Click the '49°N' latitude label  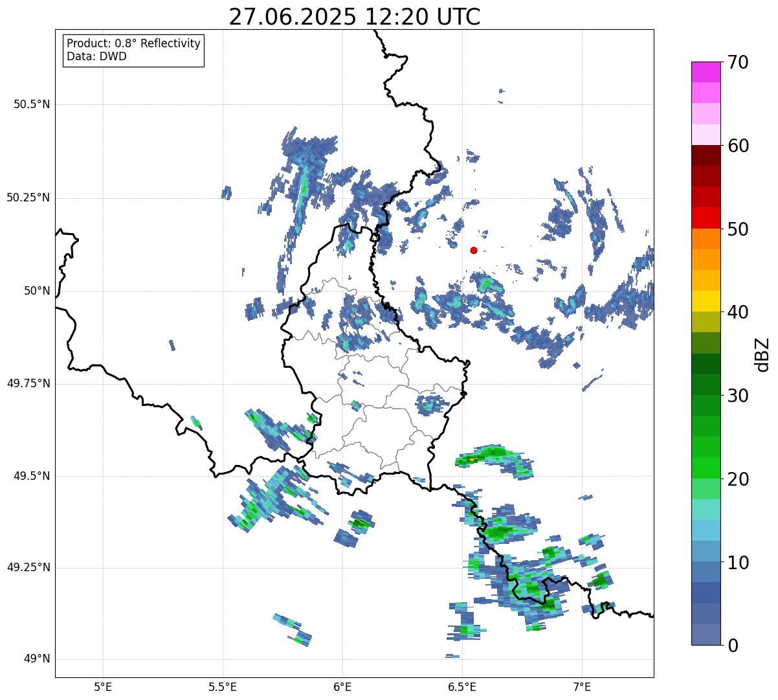tap(37, 659)
